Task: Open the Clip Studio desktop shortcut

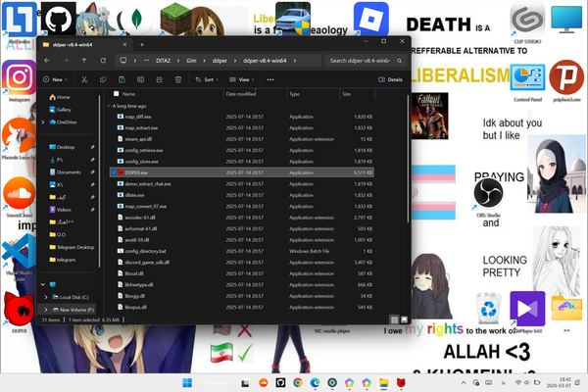Action: coord(527,24)
